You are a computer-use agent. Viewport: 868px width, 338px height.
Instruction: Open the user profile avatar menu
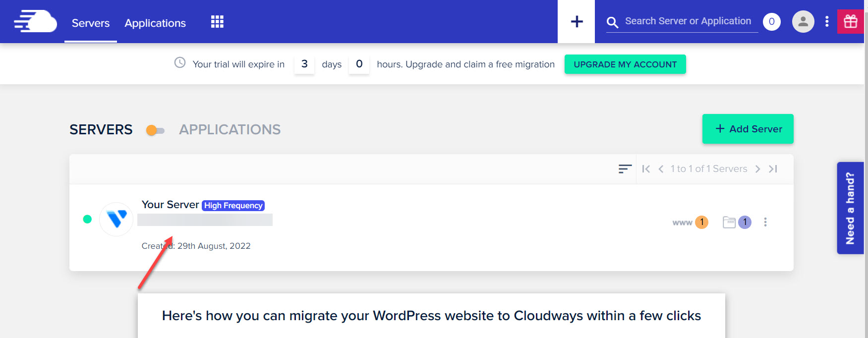(803, 21)
